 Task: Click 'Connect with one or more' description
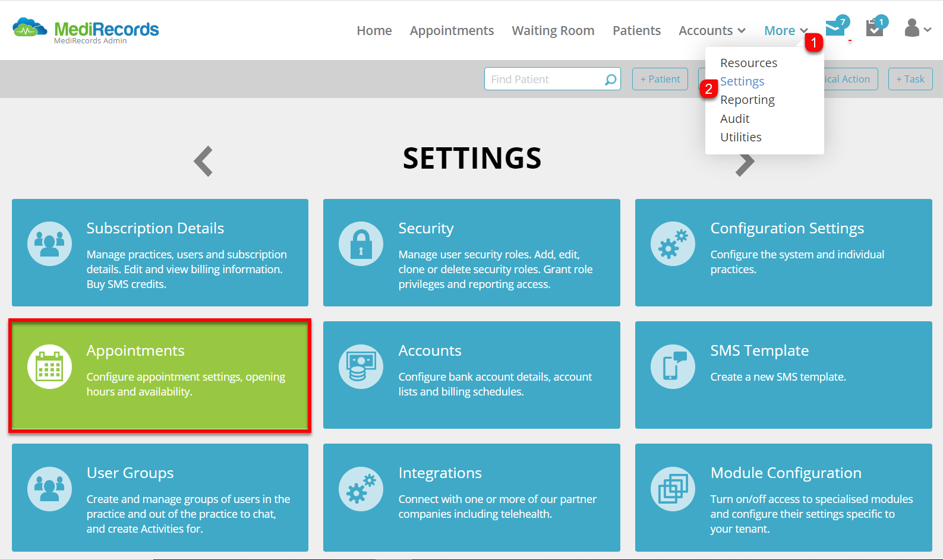(x=497, y=507)
